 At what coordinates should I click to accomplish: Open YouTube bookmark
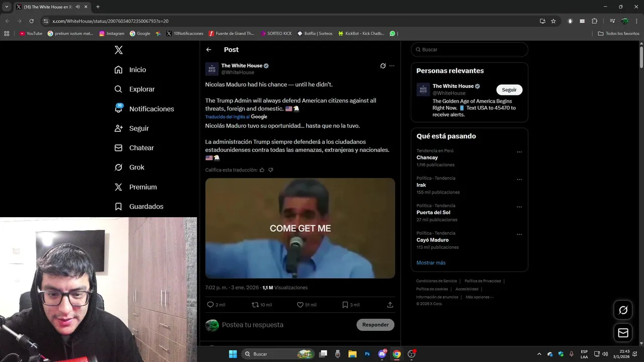(x=31, y=34)
